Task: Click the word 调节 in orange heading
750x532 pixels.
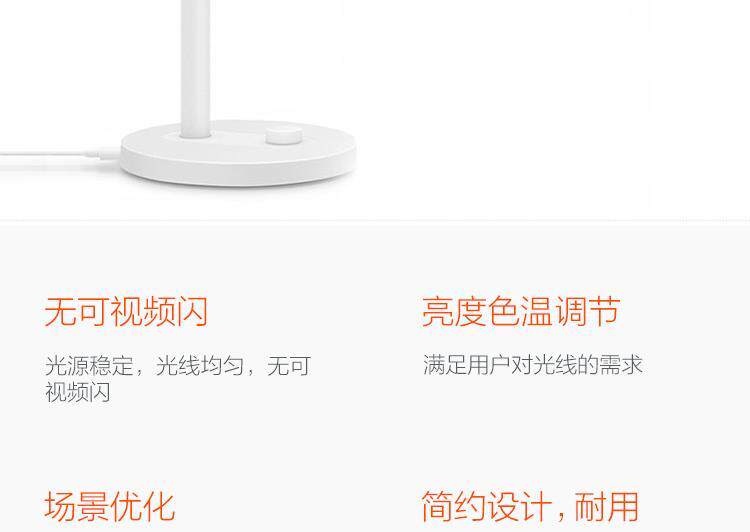Action: [588, 311]
